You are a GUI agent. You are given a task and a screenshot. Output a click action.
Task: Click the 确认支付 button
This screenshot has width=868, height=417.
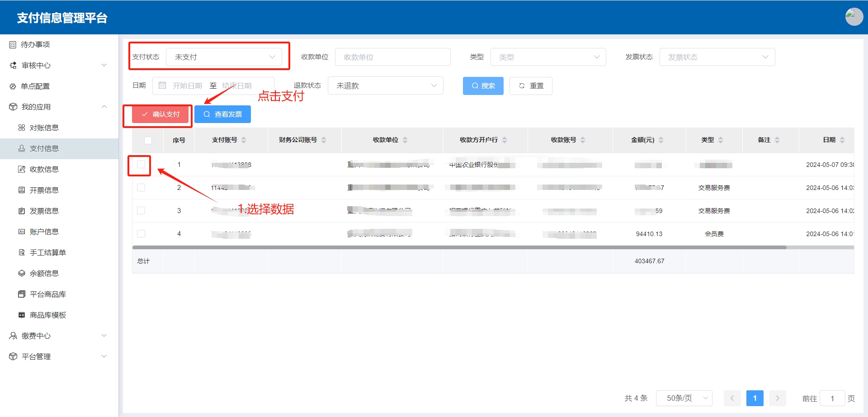click(160, 114)
